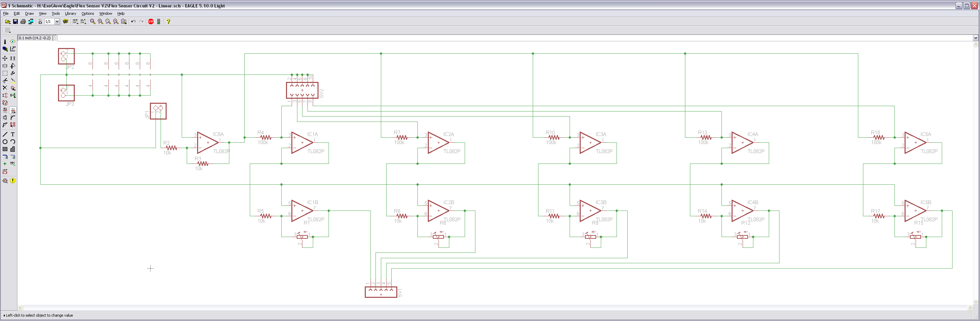The height and width of the screenshot is (321, 980).
Task: Select the Junction green dot tool
Action: tap(5, 164)
